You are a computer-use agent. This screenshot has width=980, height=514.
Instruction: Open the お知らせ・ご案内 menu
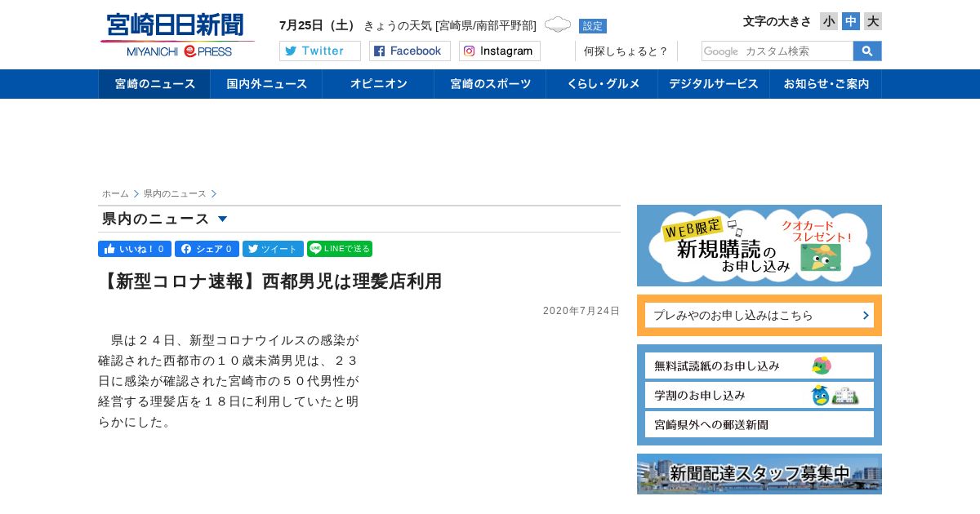[826, 84]
